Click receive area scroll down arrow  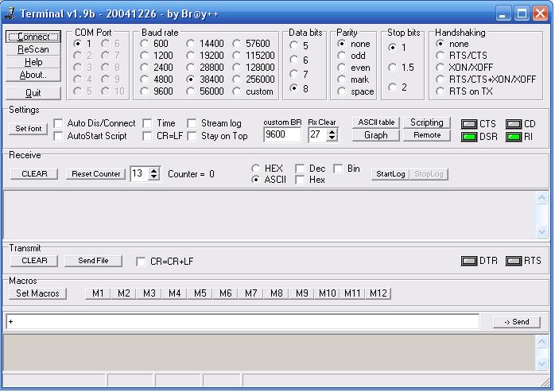click(x=541, y=231)
